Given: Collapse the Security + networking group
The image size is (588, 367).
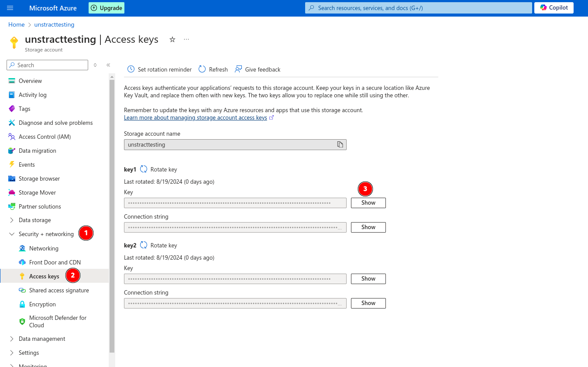Looking at the screenshot, I should tap(12, 234).
